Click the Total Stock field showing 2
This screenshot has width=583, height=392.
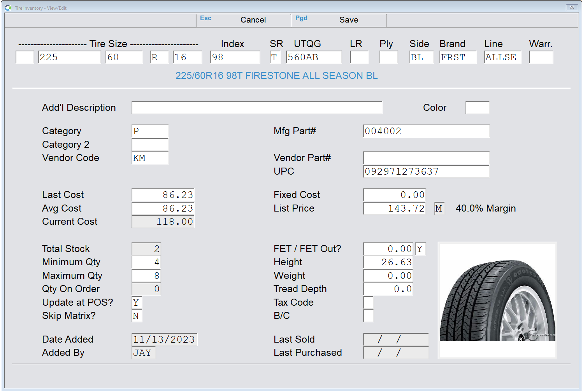click(x=146, y=249)
